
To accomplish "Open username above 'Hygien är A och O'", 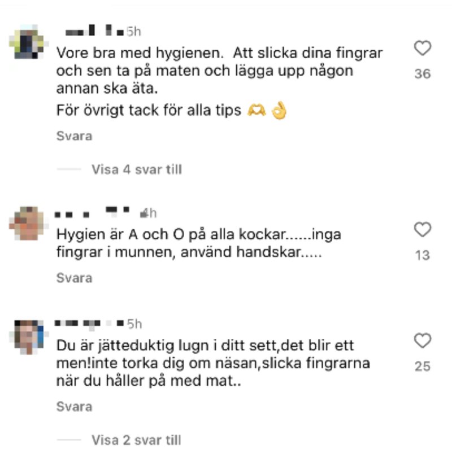I will pyautogui.click(x=92, y=212).
